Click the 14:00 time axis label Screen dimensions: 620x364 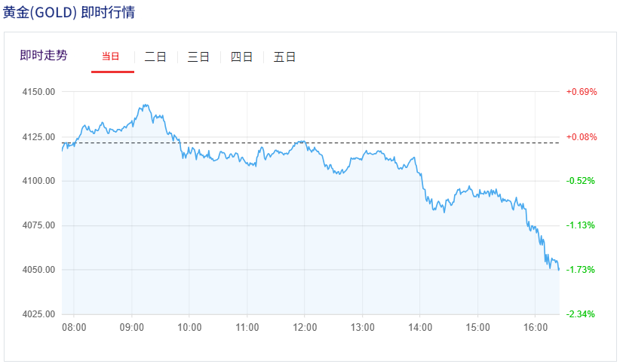420,328
